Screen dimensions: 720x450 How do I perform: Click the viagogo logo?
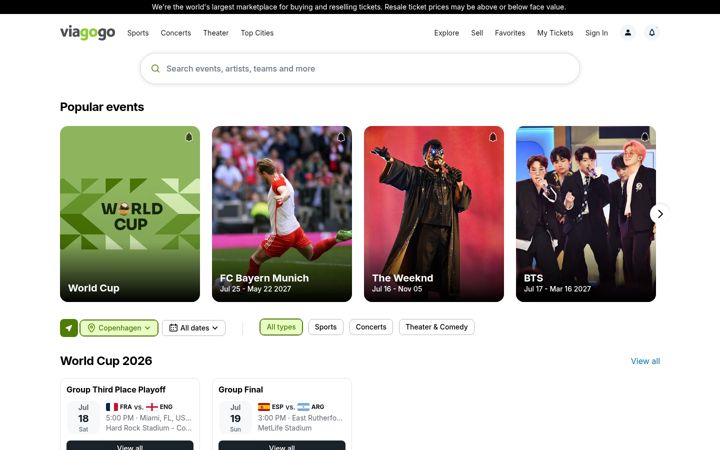[x=87, y=33]
